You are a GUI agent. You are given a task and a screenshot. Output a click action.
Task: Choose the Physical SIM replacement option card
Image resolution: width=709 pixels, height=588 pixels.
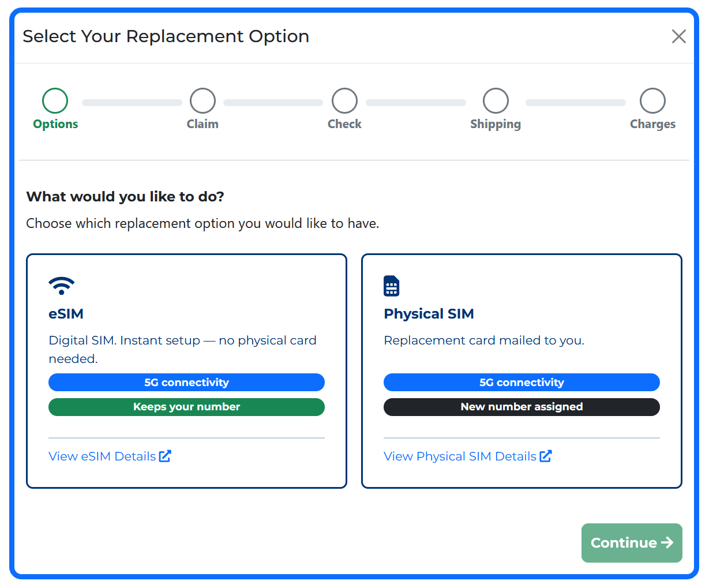tap(522, 371)
